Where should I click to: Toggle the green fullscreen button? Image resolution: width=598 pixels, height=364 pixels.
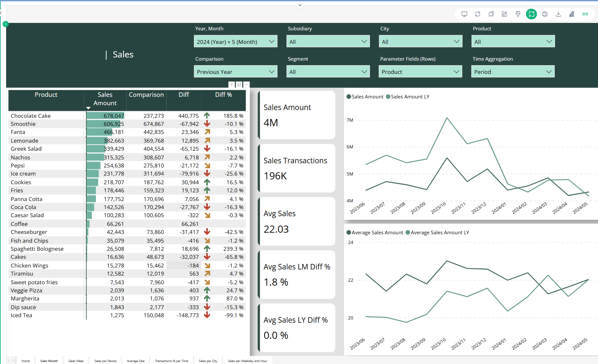point(531,14)
